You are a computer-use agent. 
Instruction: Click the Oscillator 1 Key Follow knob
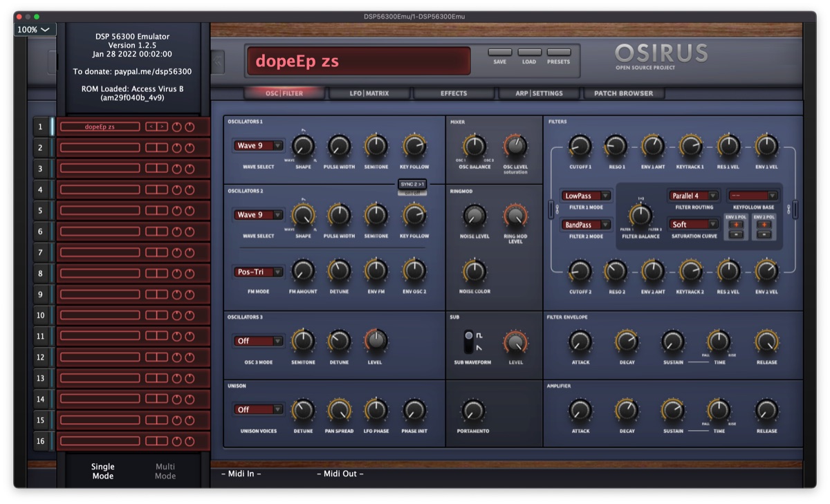coord(414,145)
